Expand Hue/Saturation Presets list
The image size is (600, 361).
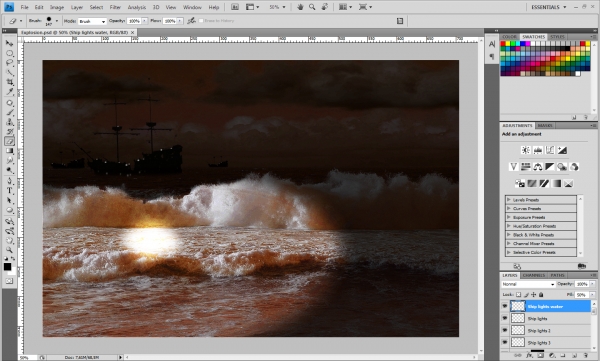point(509,226)
